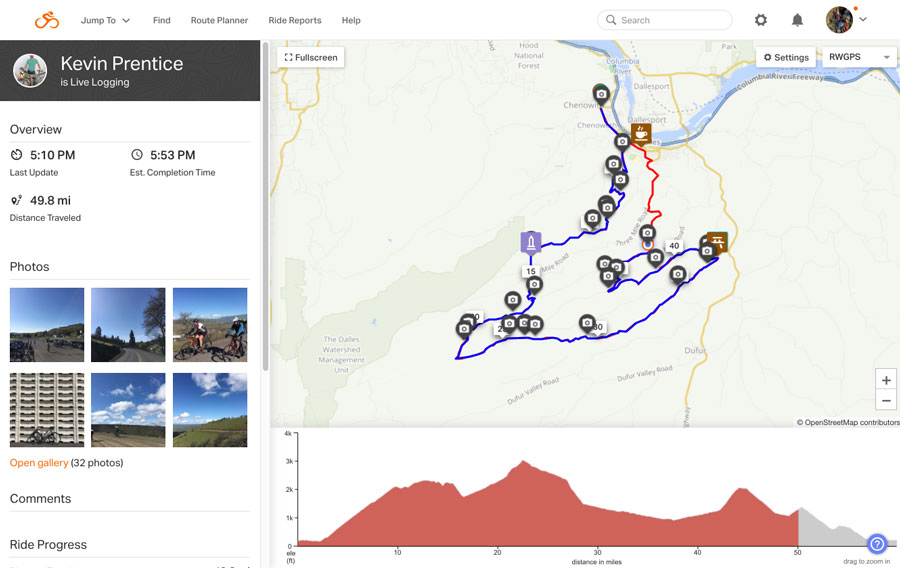Click the Ride with GPS logo
The height and width of the screenshot is (568, 900).
pyautogui.click(x=46, y=20)
